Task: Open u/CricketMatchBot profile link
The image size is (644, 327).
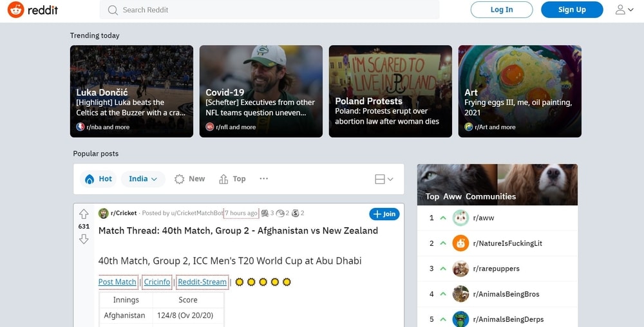Action: 197,213
